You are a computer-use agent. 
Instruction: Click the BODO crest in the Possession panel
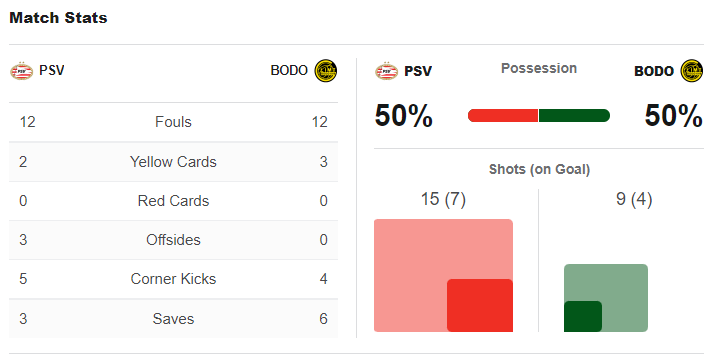pos(691,71)
